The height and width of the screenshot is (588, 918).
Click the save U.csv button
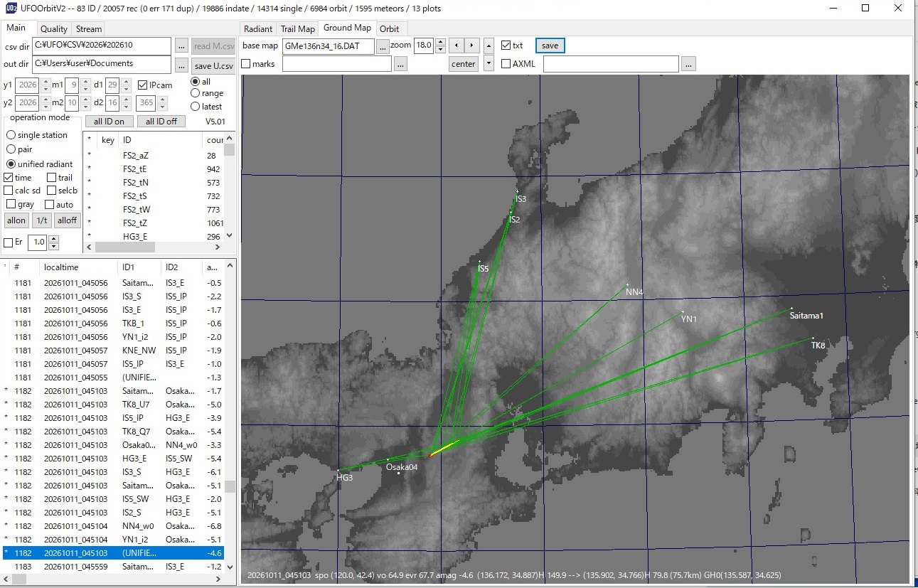point(213,66)
